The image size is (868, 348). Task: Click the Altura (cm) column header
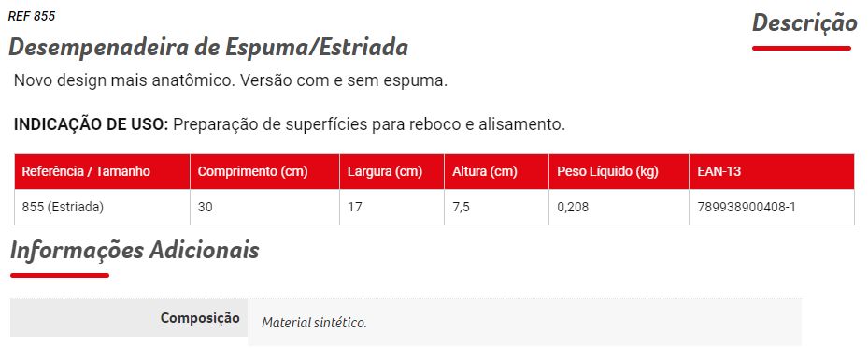click(496, 172)
